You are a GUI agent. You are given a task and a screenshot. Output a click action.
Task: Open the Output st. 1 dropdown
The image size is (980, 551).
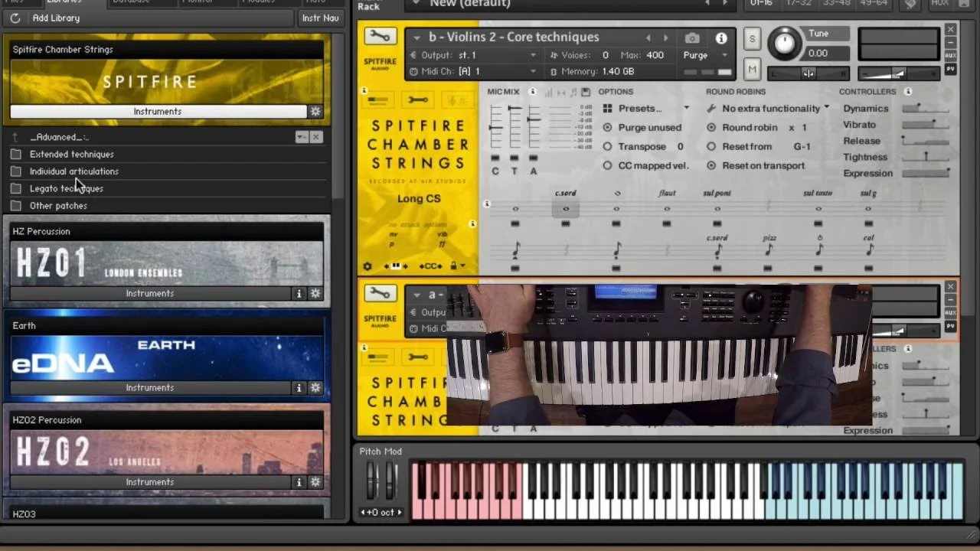pos(472,55)
